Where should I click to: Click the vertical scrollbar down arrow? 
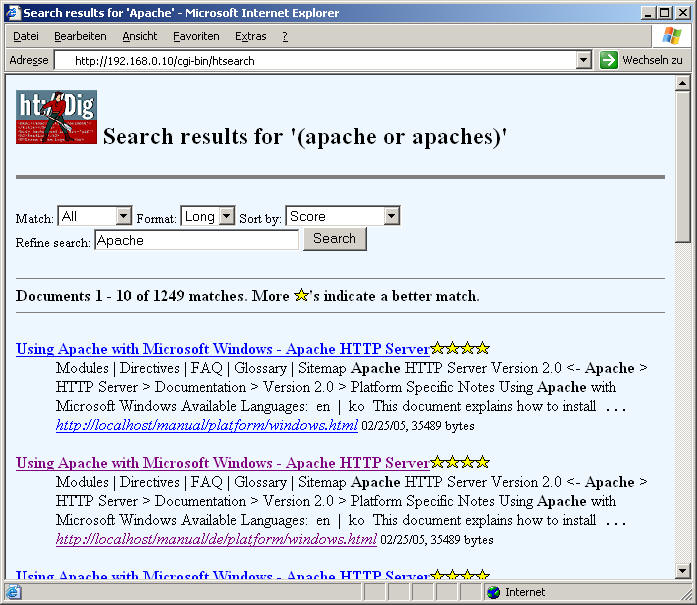pos(683,571)
